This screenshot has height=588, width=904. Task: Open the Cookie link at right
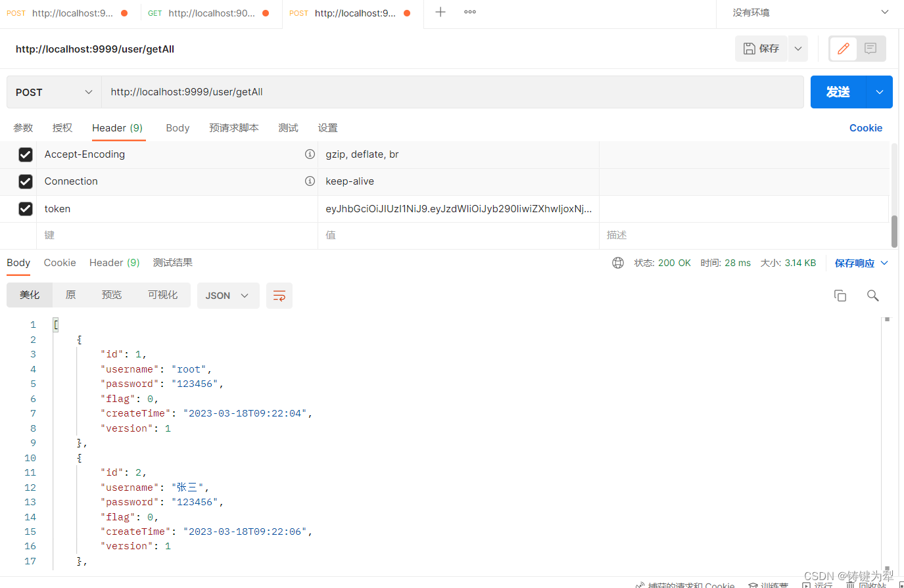[866, 128]
